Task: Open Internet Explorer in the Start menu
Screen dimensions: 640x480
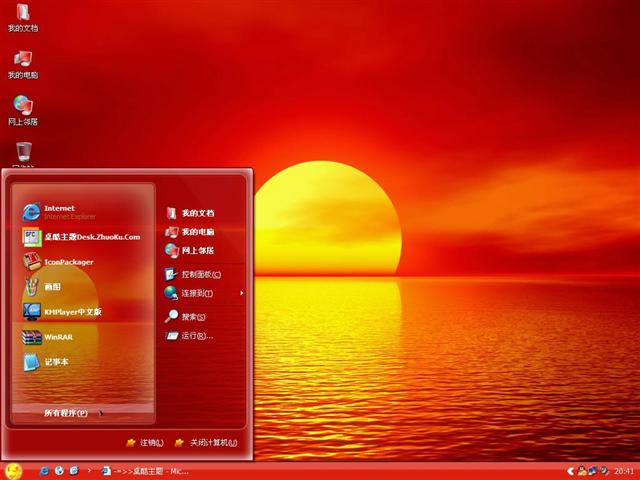Action: 59,212
